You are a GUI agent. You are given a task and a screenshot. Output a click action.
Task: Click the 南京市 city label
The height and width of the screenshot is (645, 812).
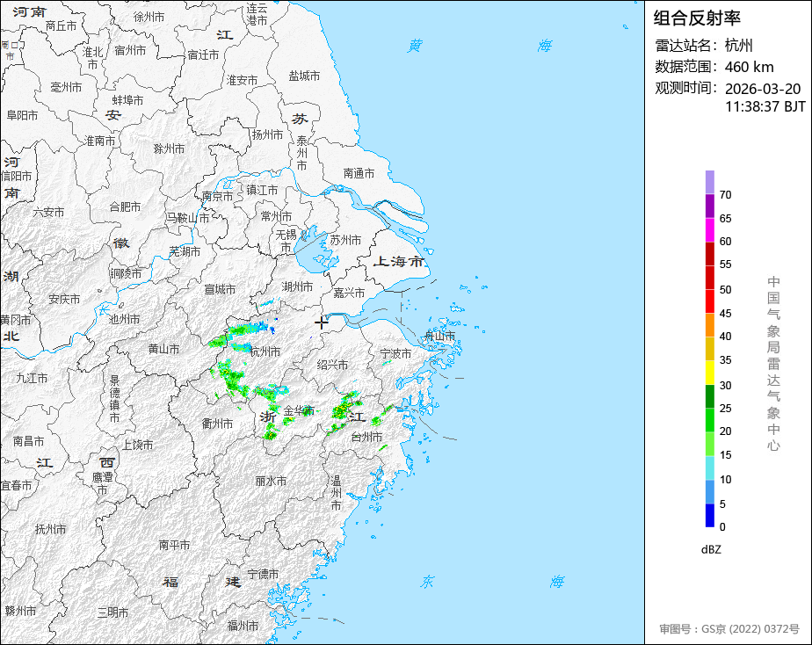coord(217,196)
